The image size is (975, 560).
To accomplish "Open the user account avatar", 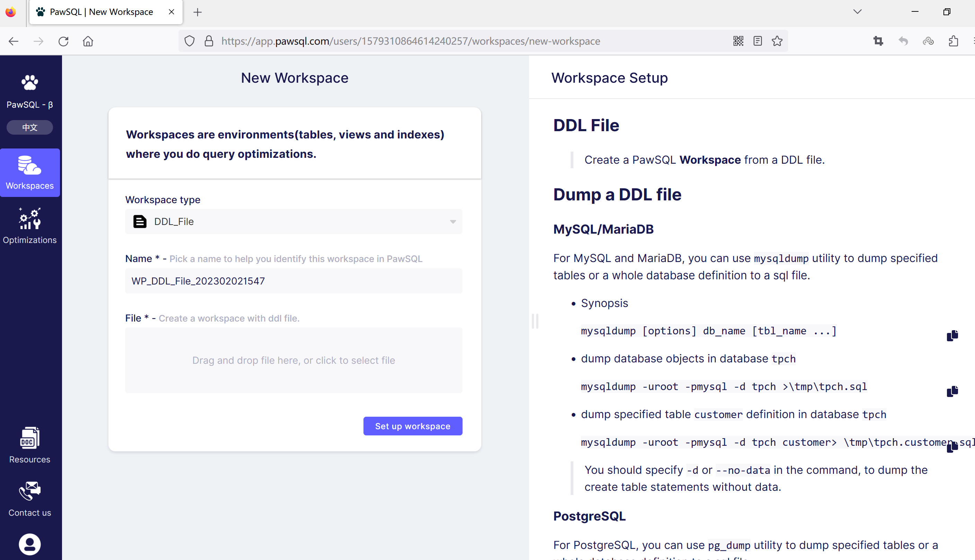I will tap(30, 544).
